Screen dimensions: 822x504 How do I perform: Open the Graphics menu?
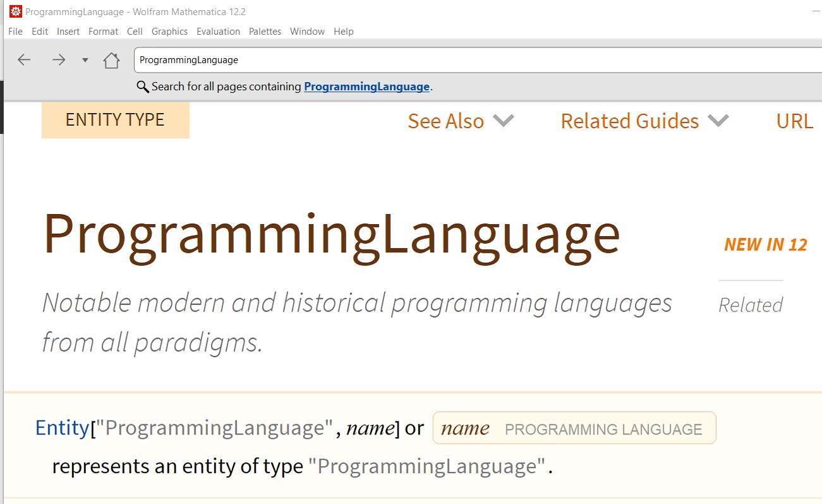[x=169, y=31]
